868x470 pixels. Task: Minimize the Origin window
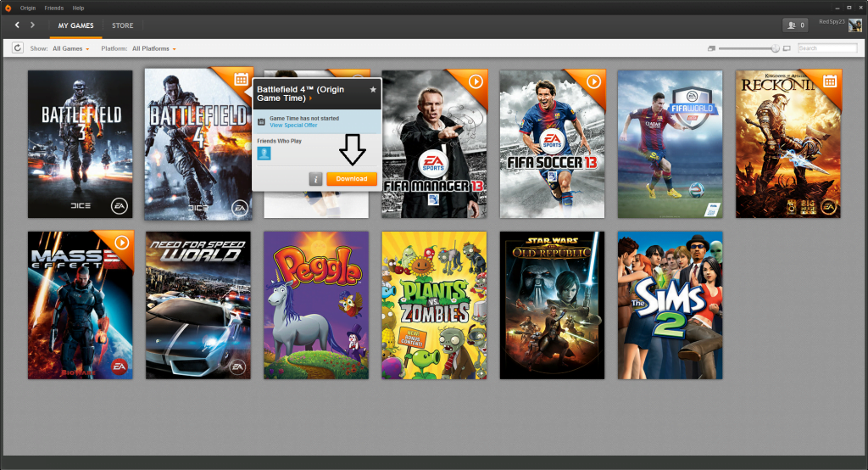point(838,8)
